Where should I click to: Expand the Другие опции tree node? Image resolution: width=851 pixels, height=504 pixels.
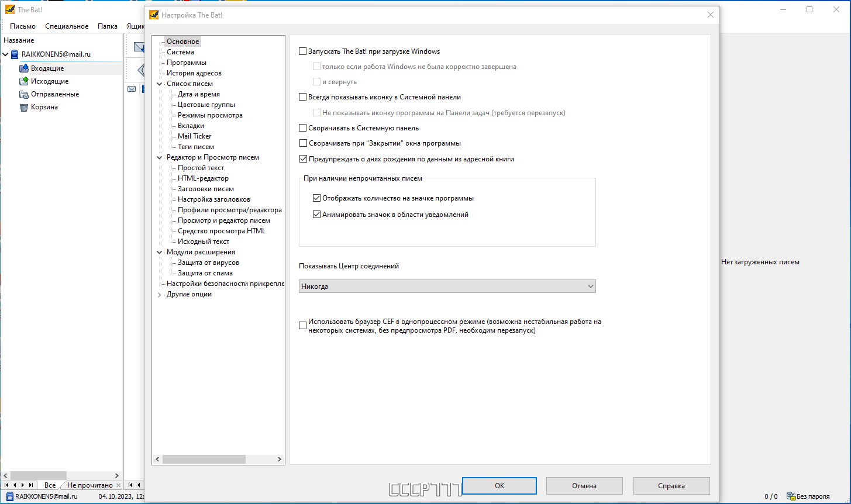point(159,294)
